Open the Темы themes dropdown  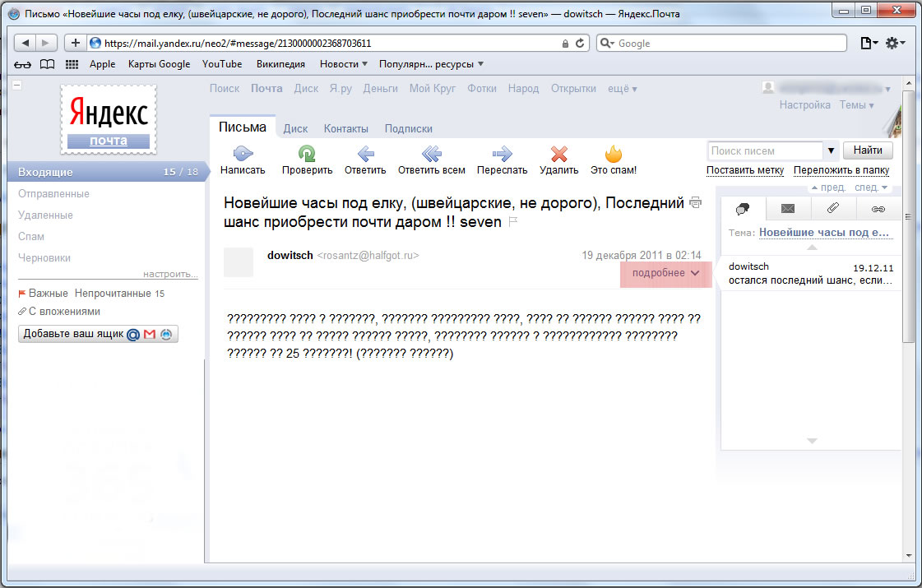pyautogui.click(x=856, y=105)
